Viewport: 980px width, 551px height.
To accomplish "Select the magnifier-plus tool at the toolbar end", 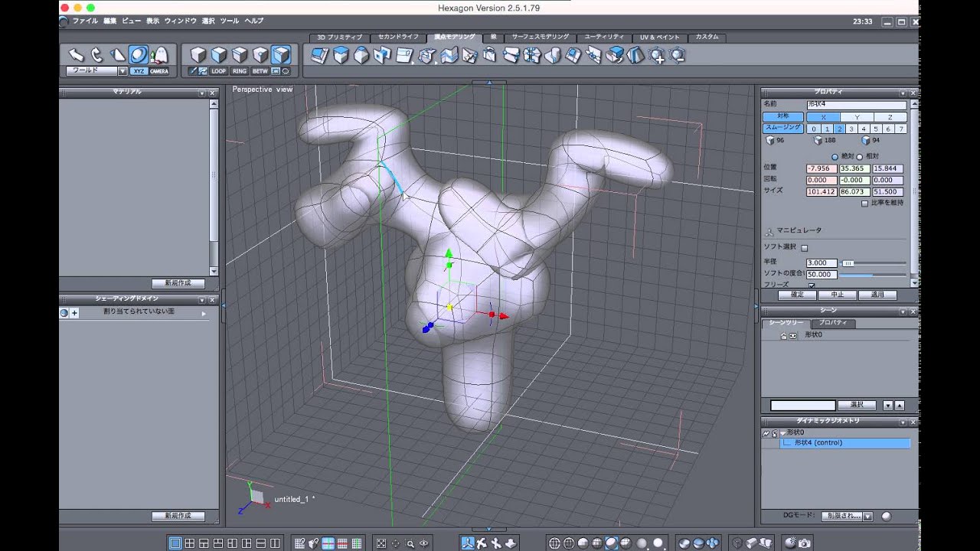I will pos(656,55).
